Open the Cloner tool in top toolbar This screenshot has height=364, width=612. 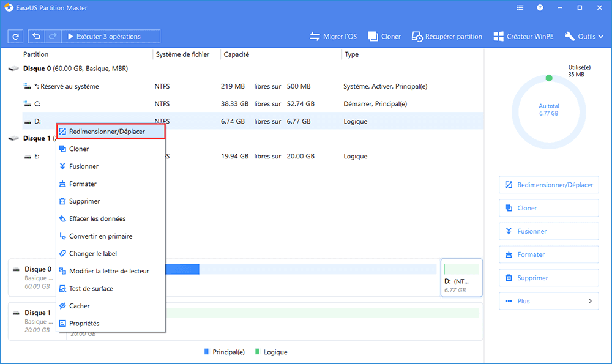[384, 36]
